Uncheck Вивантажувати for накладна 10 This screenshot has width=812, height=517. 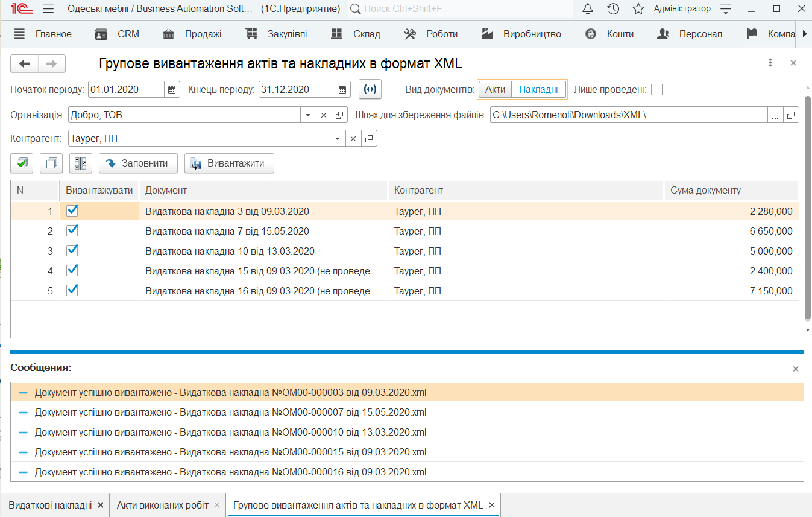pos(72,250)
